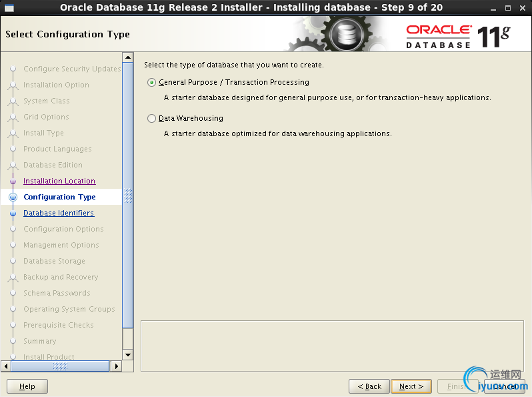Open Help for the installer

point(27,386)
